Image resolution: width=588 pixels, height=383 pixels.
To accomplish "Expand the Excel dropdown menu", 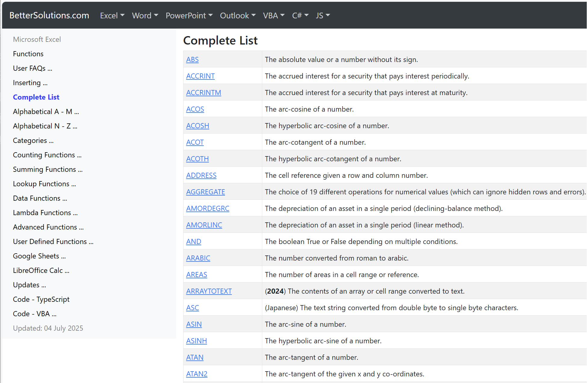I will coord(112,15).
